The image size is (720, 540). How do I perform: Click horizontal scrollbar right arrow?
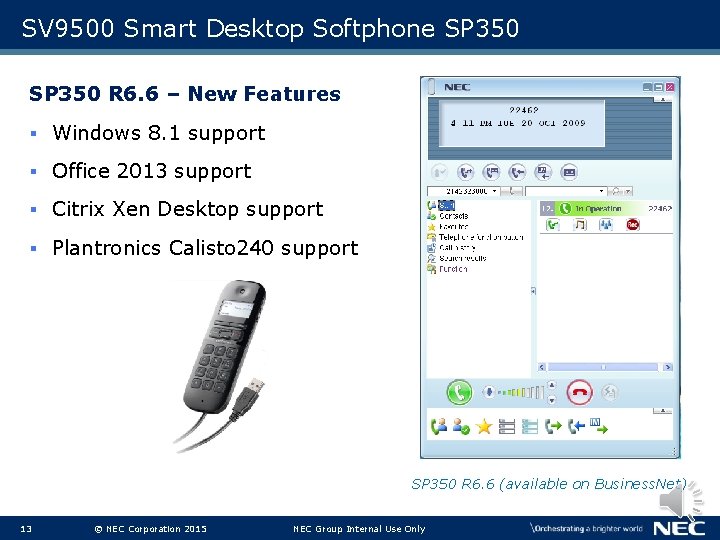(668, 367)
